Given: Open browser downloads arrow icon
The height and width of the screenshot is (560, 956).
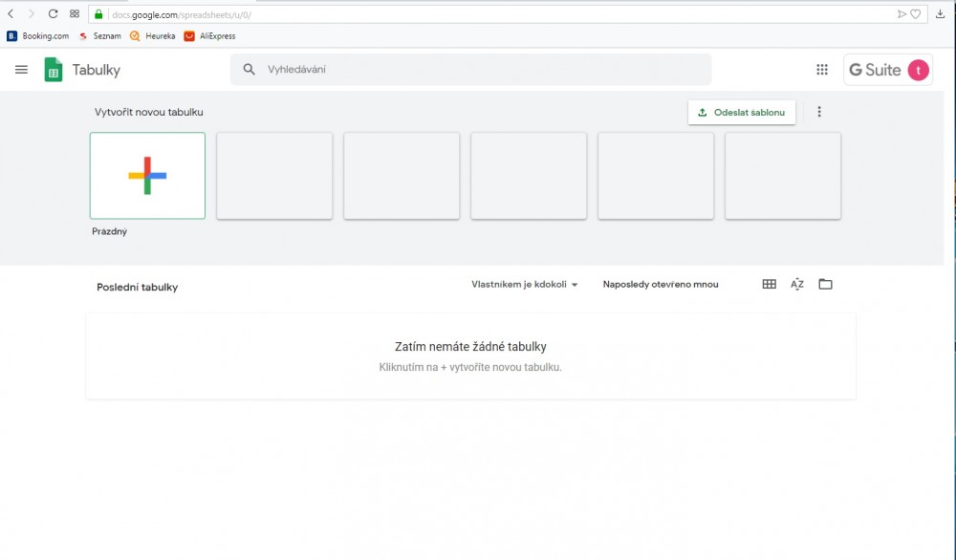Looking at the screenshot, I should click(x=940, y=14).
